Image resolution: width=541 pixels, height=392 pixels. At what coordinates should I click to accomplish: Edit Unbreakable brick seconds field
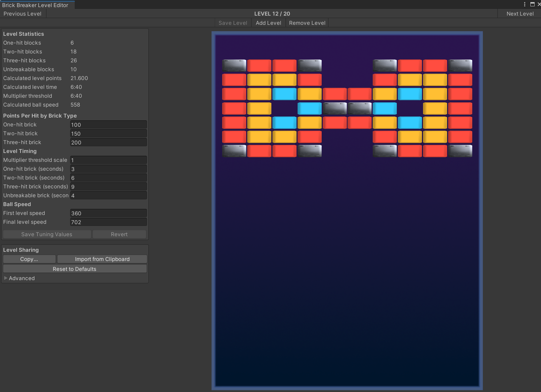(108, 195)
